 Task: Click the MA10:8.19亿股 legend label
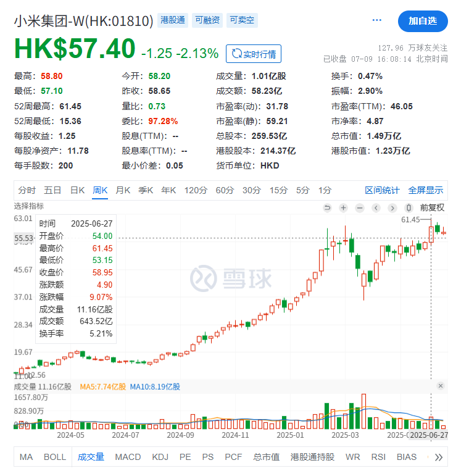(x=155, y=386)
